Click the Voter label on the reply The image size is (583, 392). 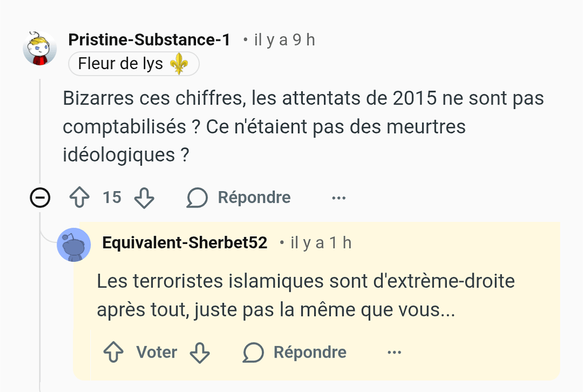coord(156,352)
